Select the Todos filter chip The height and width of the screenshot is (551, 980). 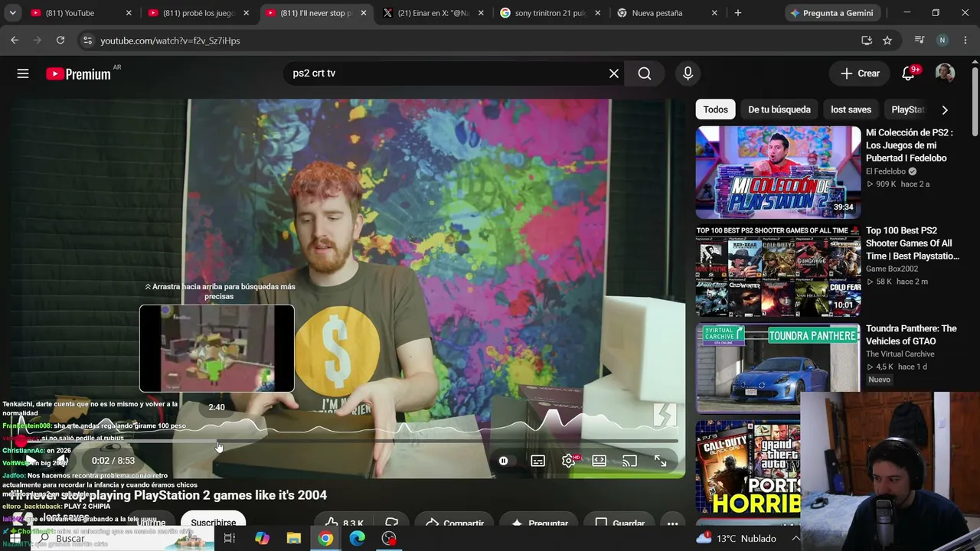715,109
